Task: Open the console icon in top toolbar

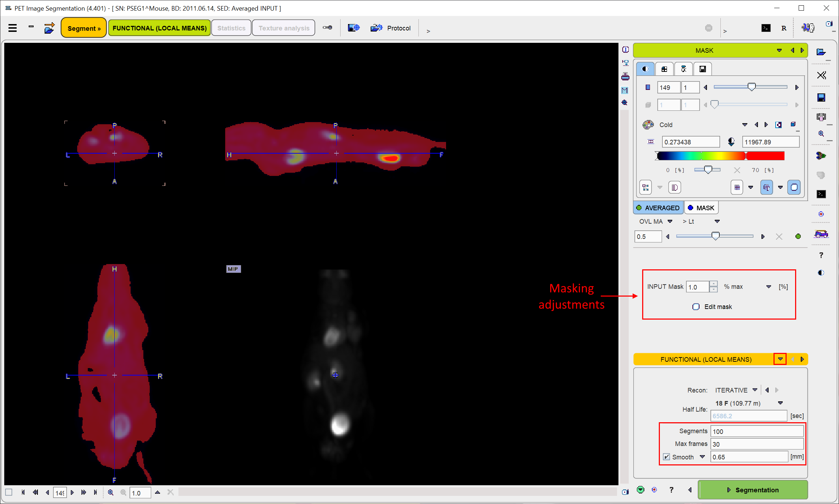Action: click(x=766, y=28)
